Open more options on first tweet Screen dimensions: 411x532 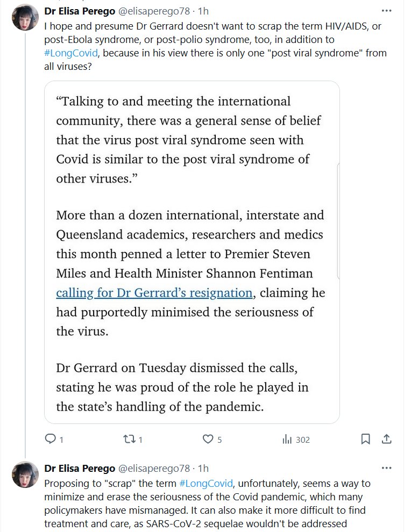(x=386, y=11)
